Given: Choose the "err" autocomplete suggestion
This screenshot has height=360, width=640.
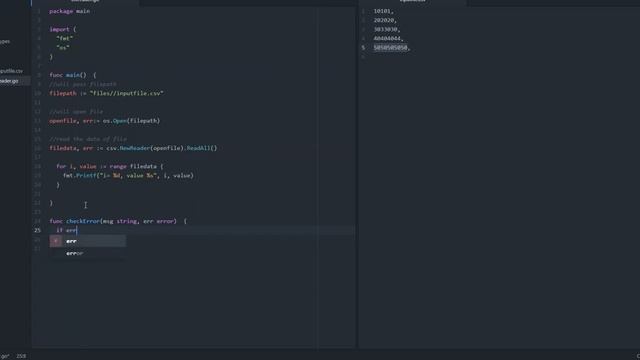Looking at the screenshot, I should [88, 241].
